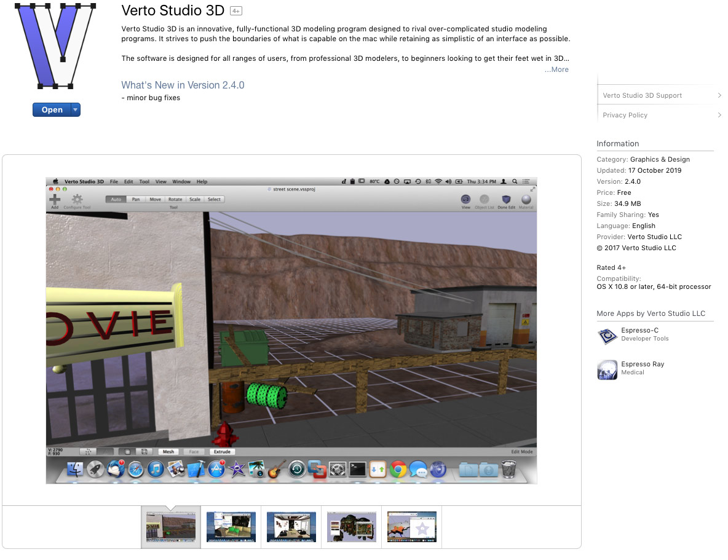Image resolution: width=728 pixels, height=560 pixels.
Task: Click the chevron next to Privacy Policy
Action: pos(719,115)
